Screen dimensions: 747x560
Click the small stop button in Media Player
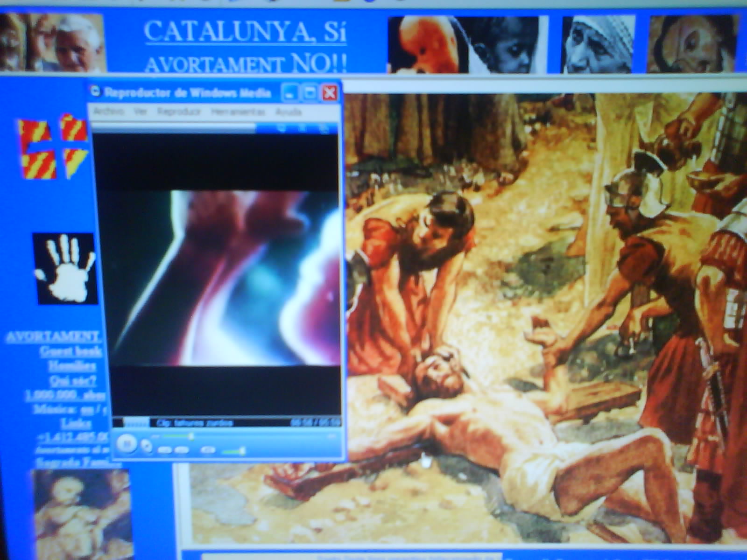(146, 447)
